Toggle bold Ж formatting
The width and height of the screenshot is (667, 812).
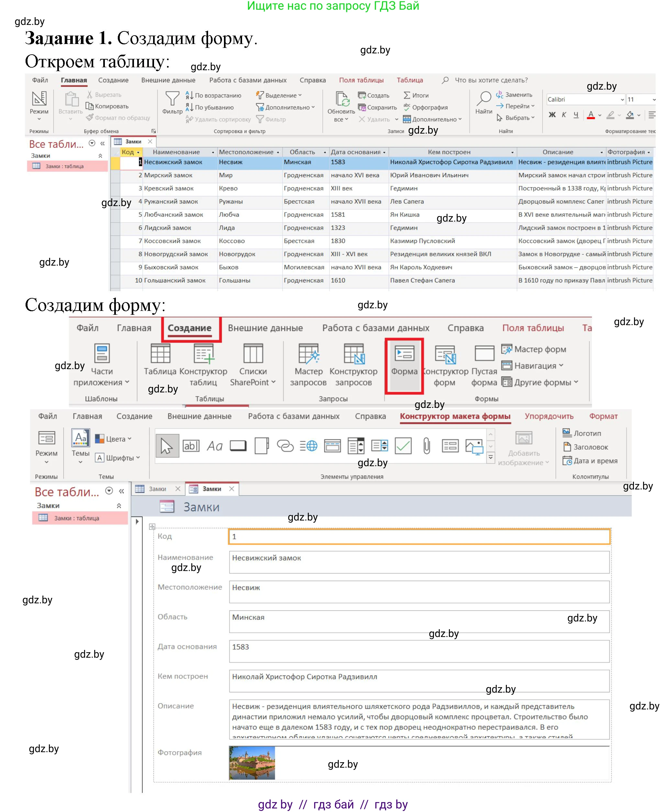click(552, 115)
